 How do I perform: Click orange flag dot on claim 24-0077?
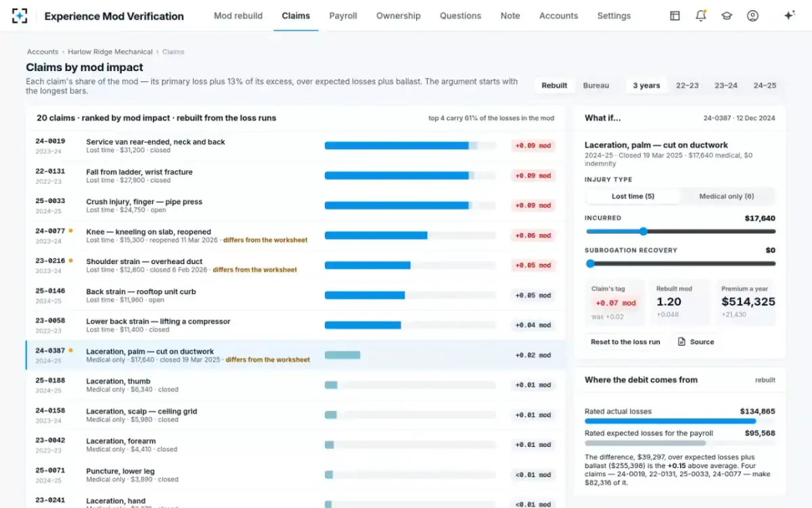point(70,231)
